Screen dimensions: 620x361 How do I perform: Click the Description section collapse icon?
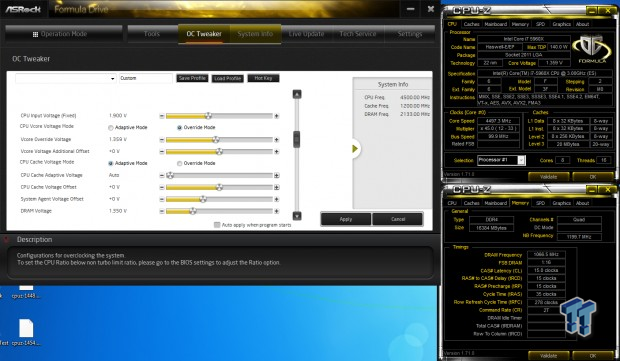click(6, 240)
